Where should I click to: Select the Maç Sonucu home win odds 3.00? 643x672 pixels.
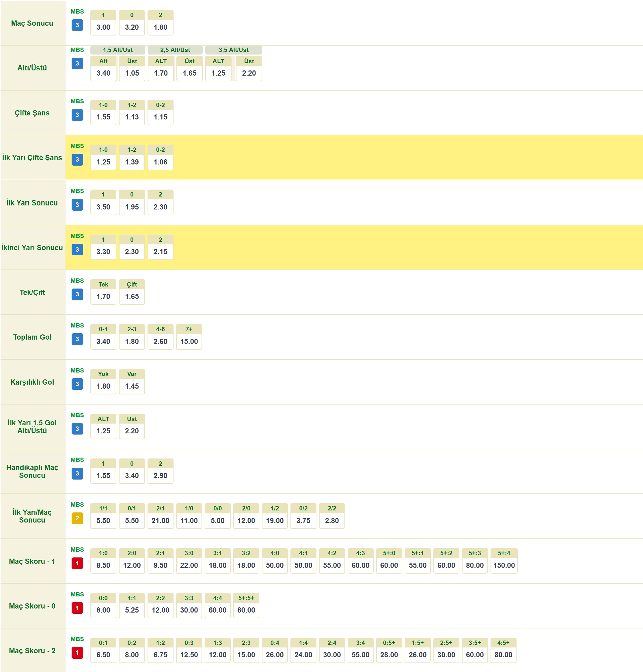click(103, 27)
